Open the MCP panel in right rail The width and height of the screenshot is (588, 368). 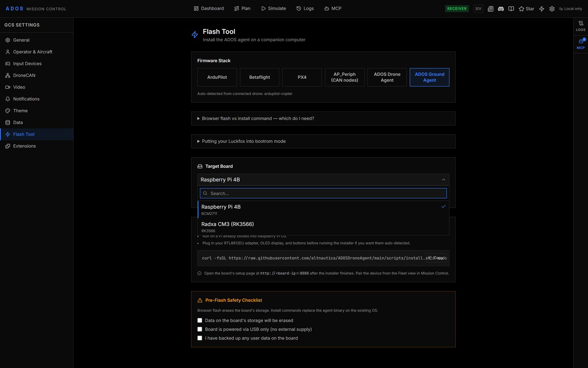[x=581, y=44]
